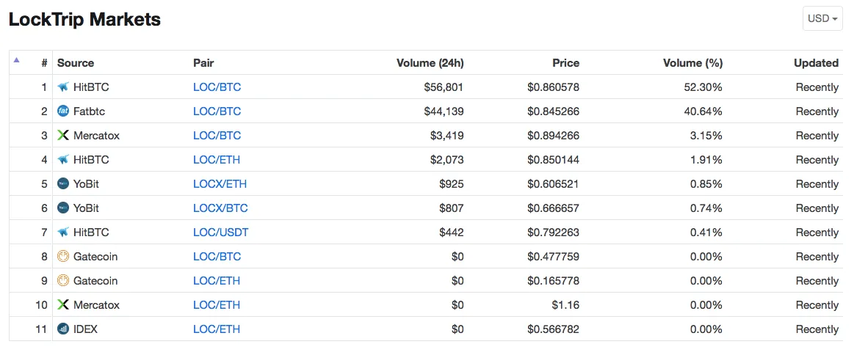Open LOC/BTC pair link for Mercatox
The image size is (868, 355).
217,136
